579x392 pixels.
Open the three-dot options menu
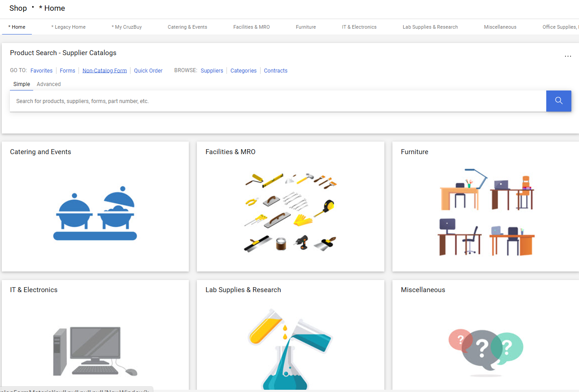coord(568,56)
